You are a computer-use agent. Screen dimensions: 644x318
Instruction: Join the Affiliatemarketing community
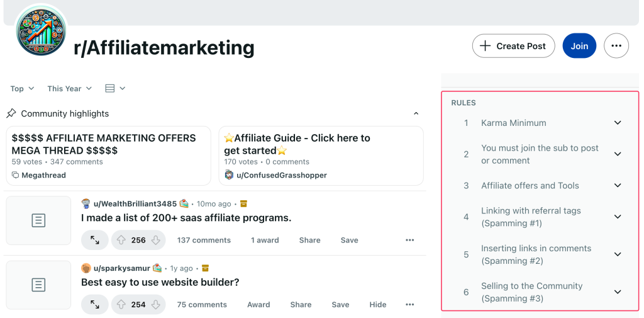pos(579,46)
